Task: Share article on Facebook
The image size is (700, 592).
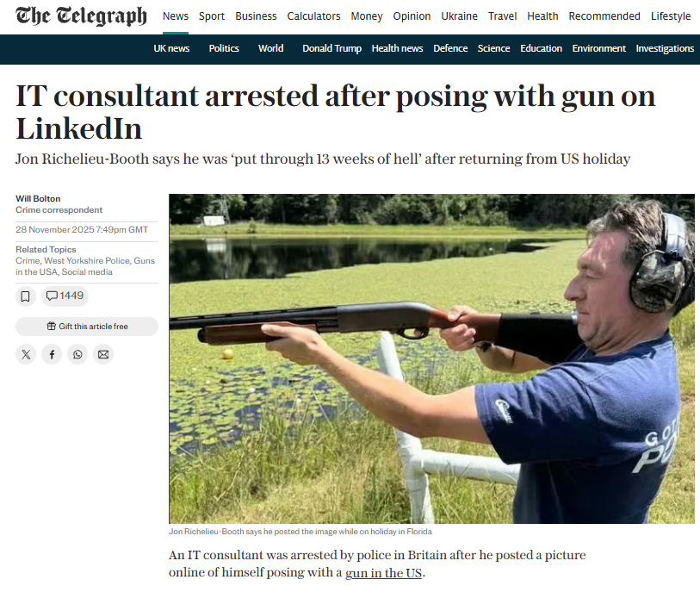Action: 52,354
